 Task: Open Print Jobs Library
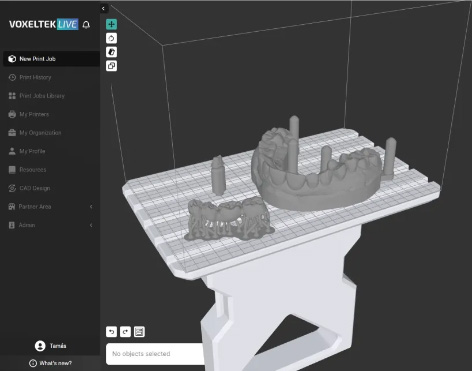[x=51, y=96]
